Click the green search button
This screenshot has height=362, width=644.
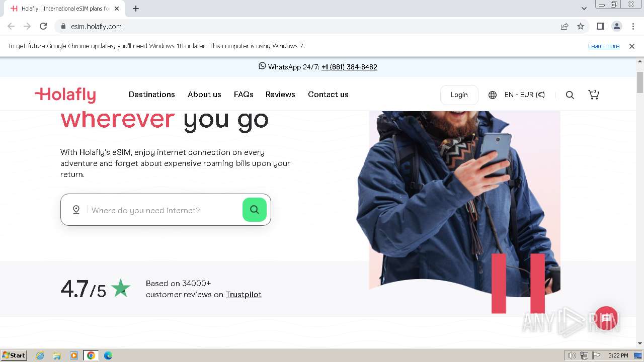[x=255, y=210]
